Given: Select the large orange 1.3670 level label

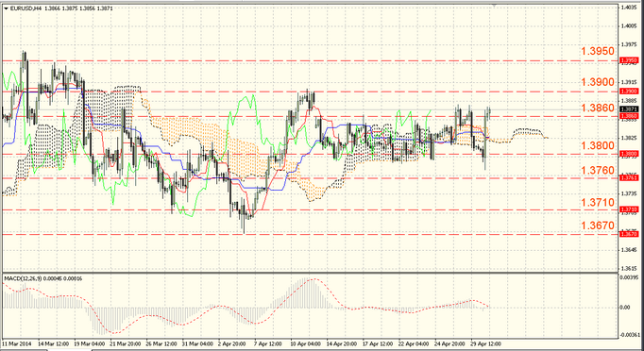Looking at the screenshot, I should pyautogui.click(x=598, y=226).
